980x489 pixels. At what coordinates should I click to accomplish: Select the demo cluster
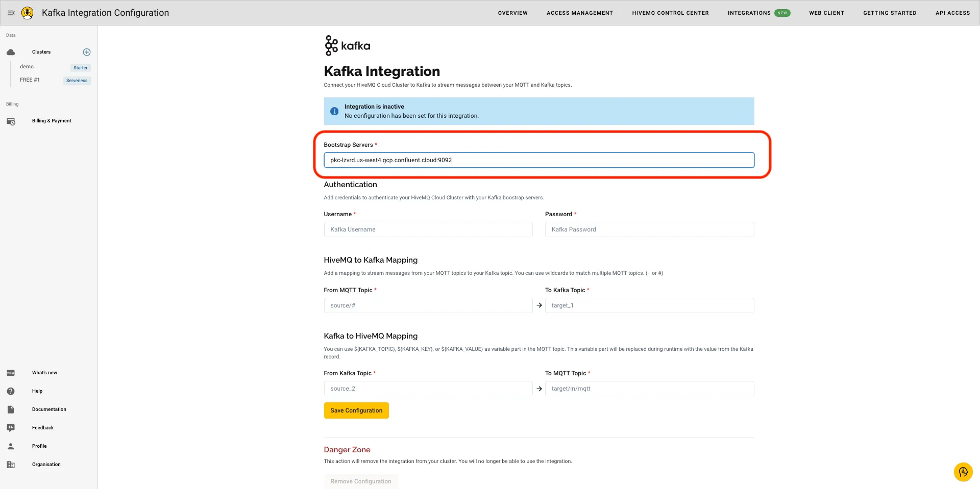pyautogui.click(x=27, y=67)
